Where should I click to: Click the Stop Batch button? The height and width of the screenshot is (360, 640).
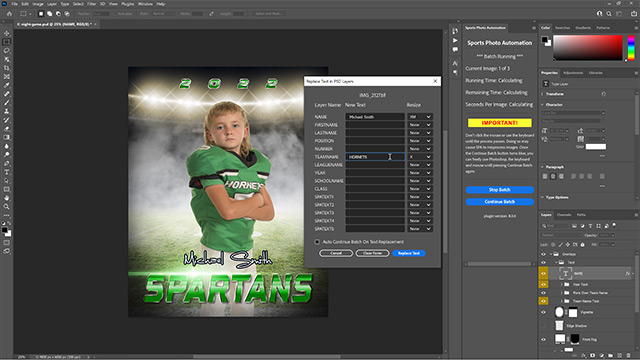coord(500,190)
